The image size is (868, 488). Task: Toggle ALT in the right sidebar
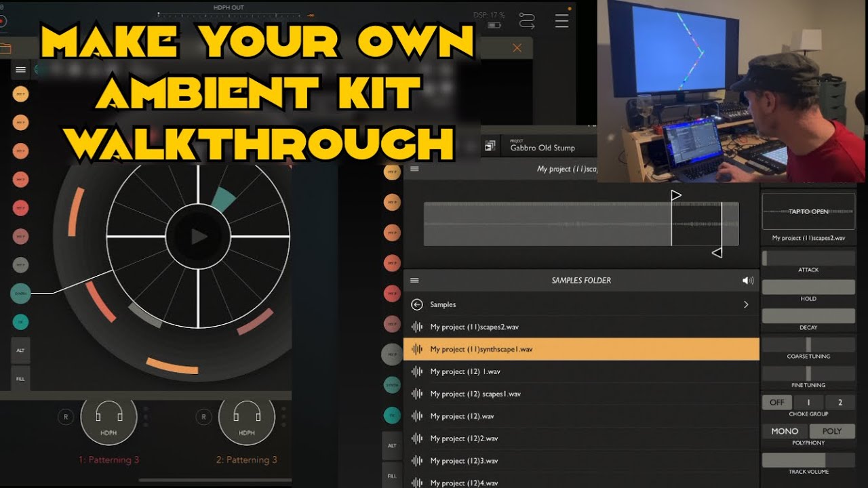coord(392,445)
